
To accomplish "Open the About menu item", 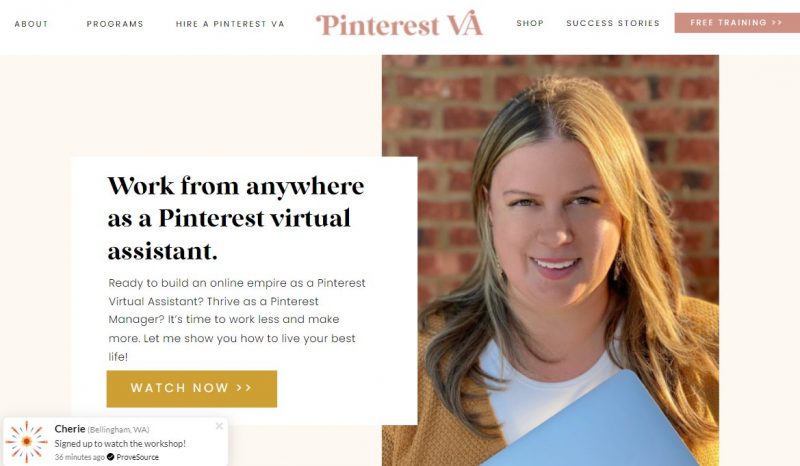I will pos(31,24).
